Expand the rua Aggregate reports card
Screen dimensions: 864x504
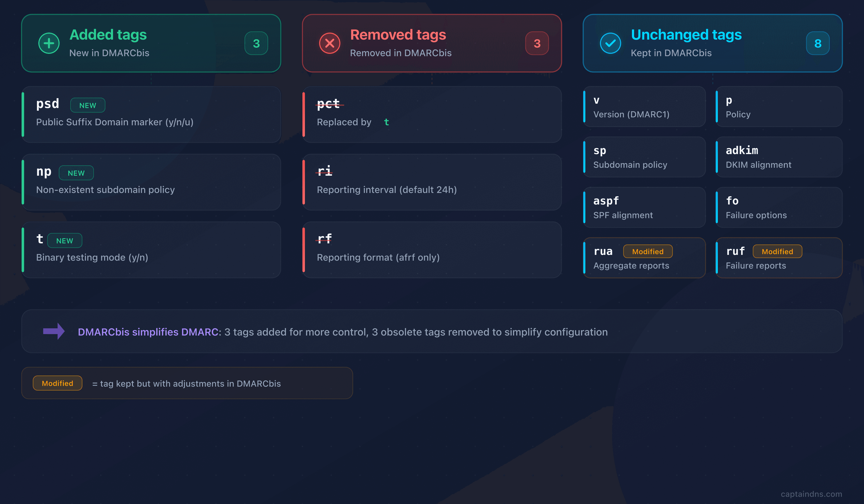644,258
